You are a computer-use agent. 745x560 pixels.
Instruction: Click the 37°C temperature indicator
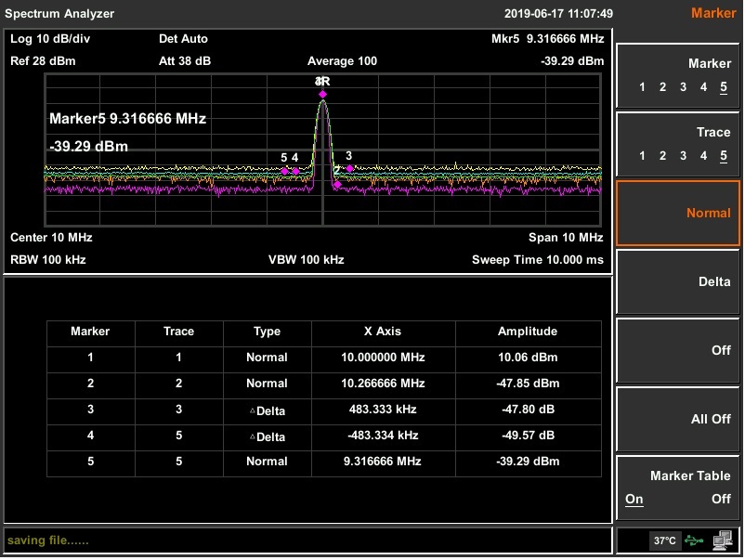[664, 540]
